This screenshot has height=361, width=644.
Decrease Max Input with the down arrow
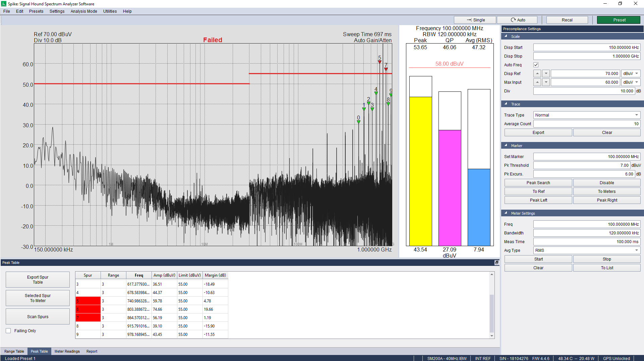pos(546,82)
